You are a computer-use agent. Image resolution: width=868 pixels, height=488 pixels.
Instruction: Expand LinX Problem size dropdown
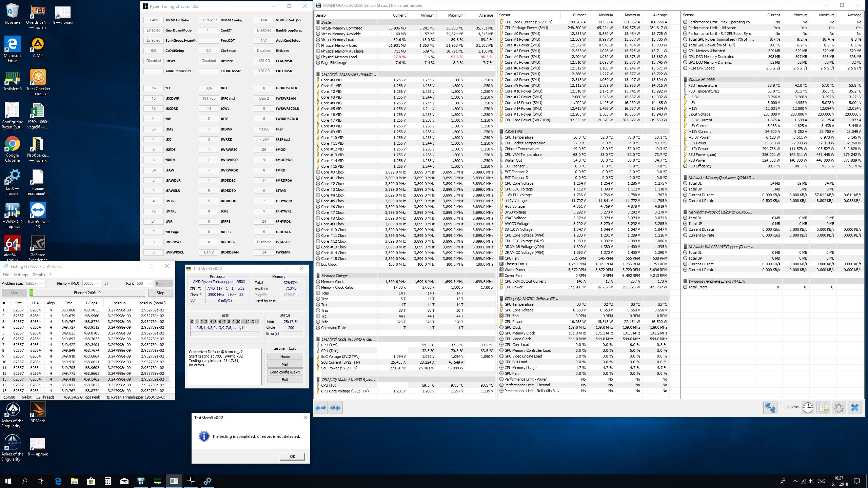tap(42, 283)
